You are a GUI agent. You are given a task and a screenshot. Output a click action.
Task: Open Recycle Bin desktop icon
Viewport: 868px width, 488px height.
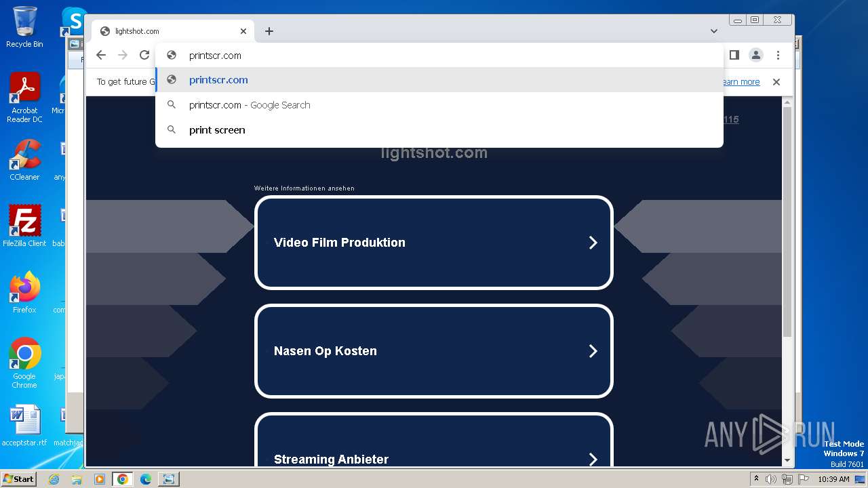coord(24,27)
